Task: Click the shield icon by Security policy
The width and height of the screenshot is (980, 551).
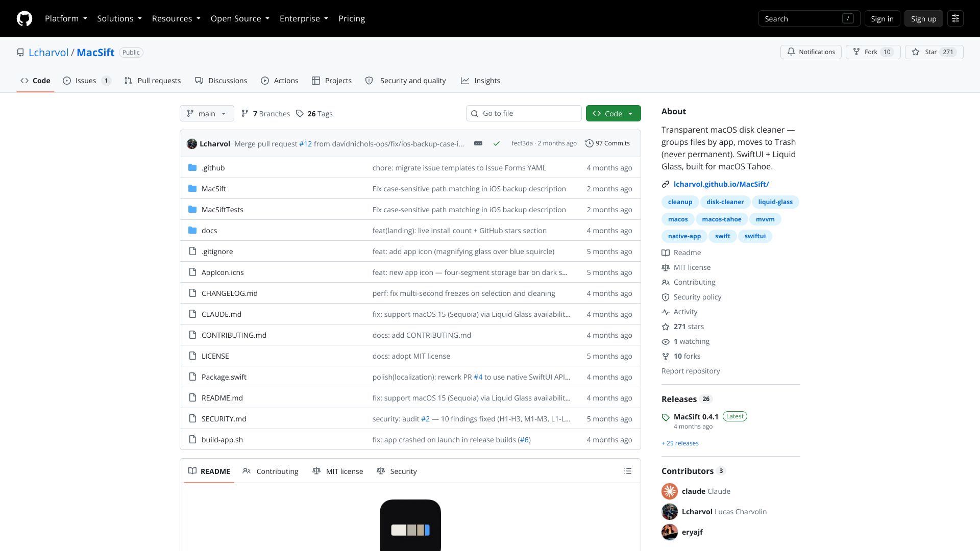Action: coord(666,297)
